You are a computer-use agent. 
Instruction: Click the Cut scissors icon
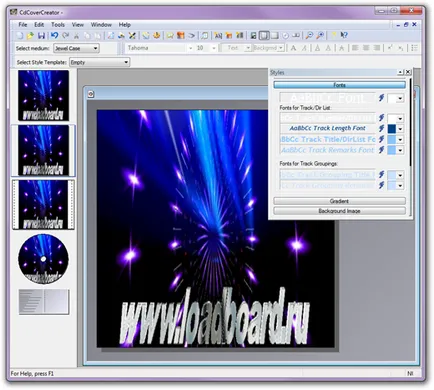[76, 35]
